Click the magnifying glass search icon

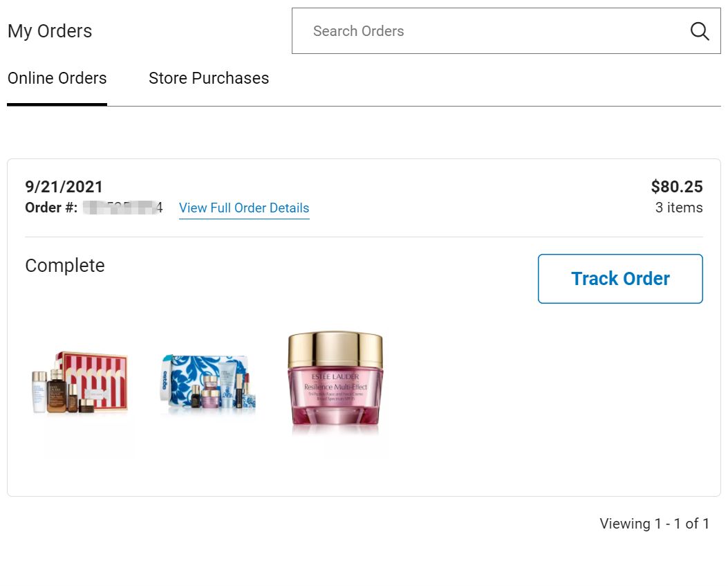tap(699, 31)
